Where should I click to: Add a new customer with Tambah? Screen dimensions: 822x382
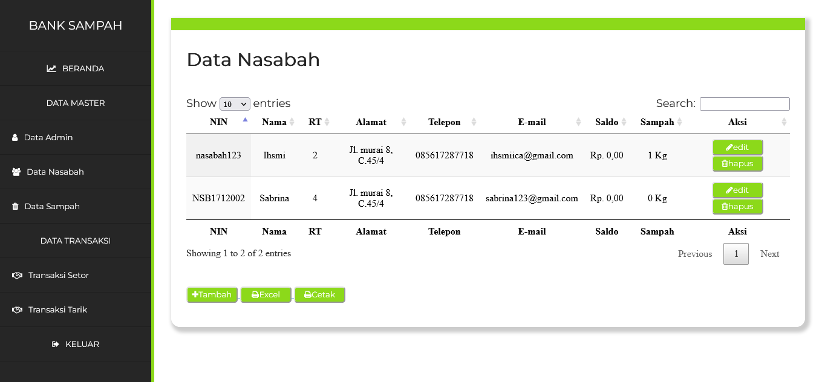[x=212, y=295]
